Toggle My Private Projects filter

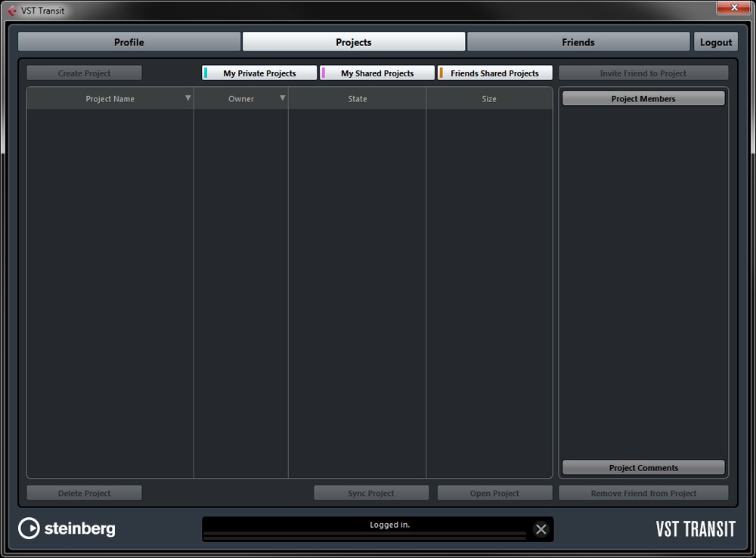(259, 73)
